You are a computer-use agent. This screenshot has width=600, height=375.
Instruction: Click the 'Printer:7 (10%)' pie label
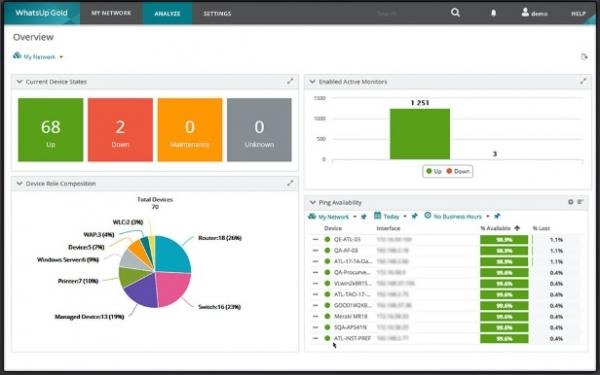click(x=78, y=281)
